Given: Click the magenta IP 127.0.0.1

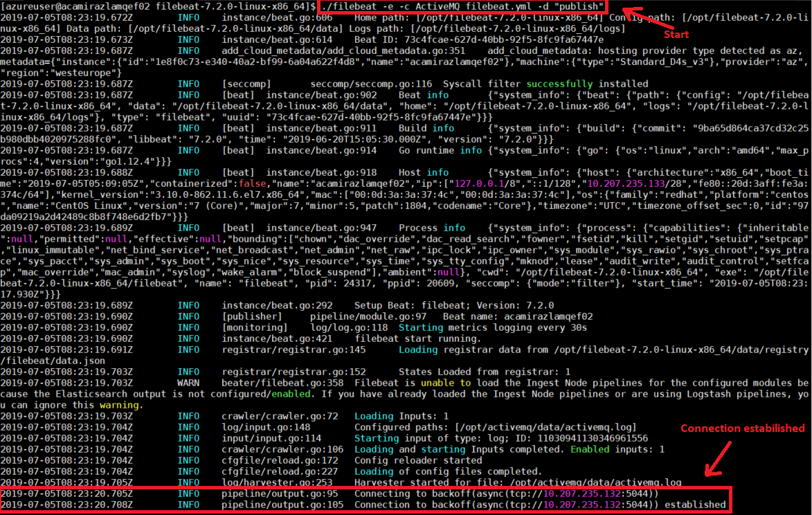Looking at the screenshot, I should coord(479,183).
